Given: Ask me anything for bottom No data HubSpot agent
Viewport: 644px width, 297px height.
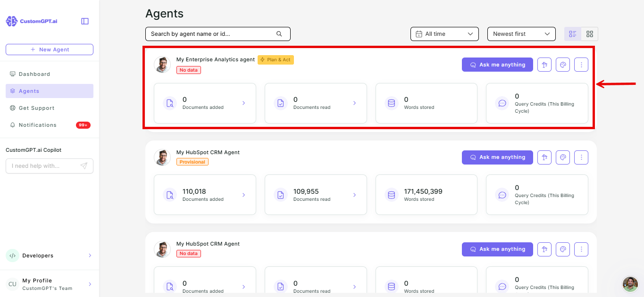Looking at the screenshot, I should (x=497, y=249).
